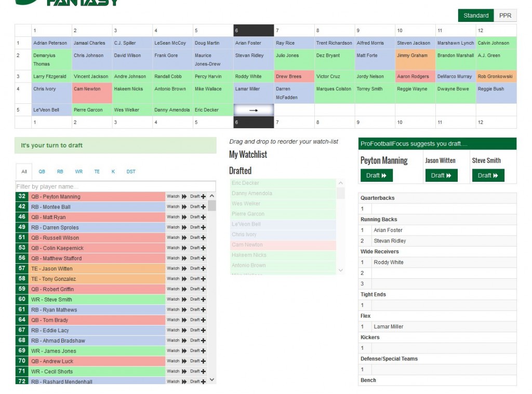Screen dimensions: 532x394
Task: Select Drew Brees draft board cell
Action: pyautogui.click(x=294, y=76)
